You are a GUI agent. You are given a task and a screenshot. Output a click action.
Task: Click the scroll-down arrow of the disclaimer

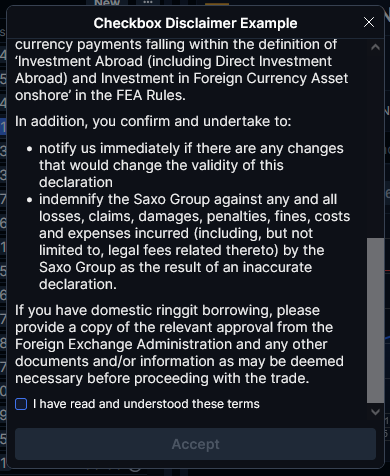pyautogui.click(x=375, y=412)
